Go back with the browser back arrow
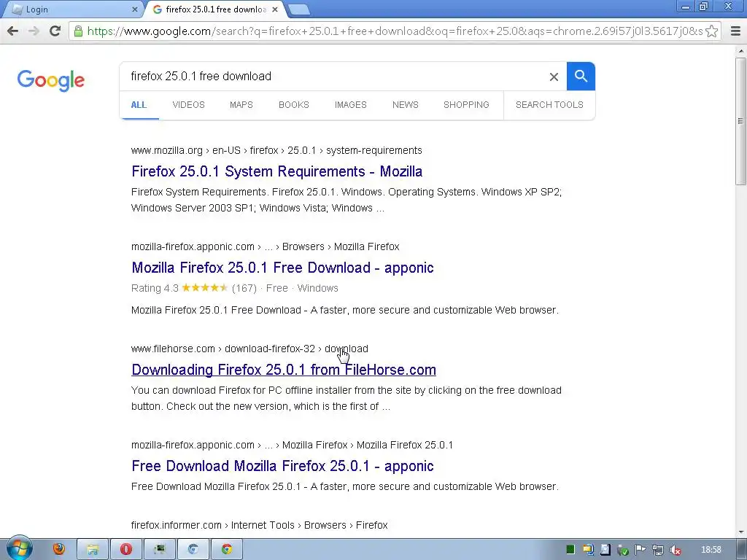Image resolution: width=747 pixels, height=560 pixels. tap(13, 31)
